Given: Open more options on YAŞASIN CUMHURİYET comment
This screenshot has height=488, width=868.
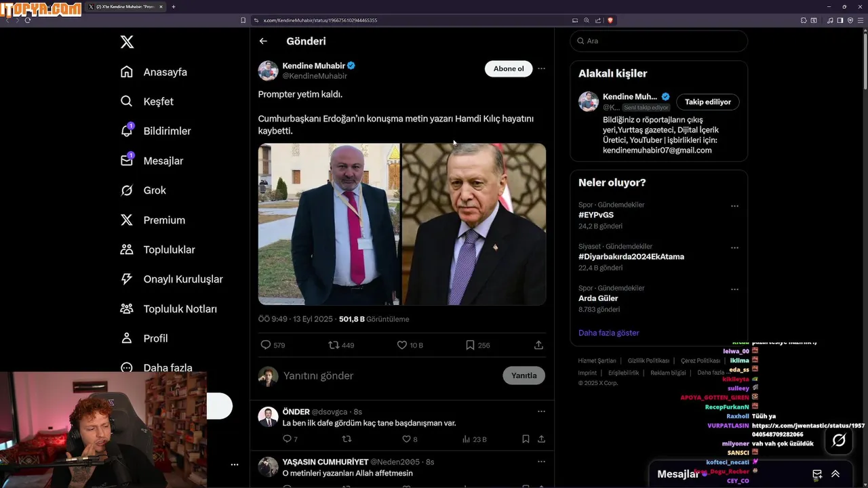Looking at the screenshot, I should pos(541,462).
